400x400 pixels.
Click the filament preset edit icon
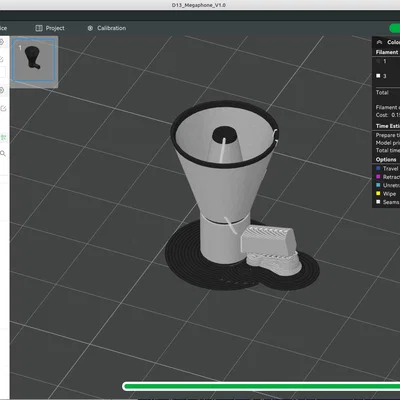[3, 108]
